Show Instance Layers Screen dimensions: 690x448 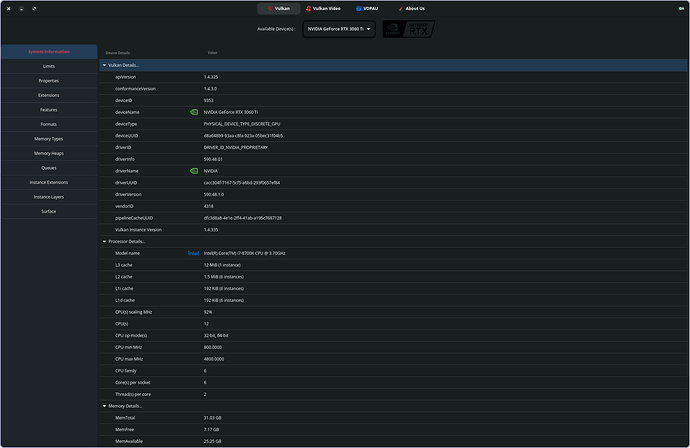(x=49, y=197)
